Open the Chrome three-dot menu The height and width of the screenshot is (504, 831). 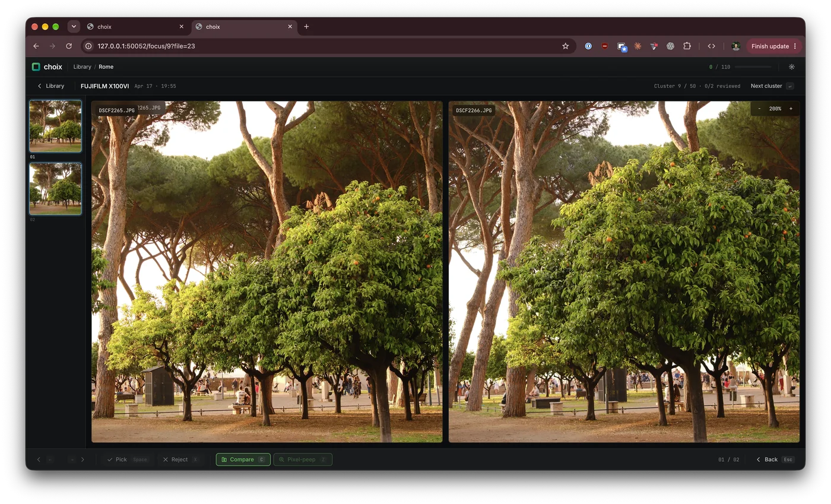click(x=795, y=46)
